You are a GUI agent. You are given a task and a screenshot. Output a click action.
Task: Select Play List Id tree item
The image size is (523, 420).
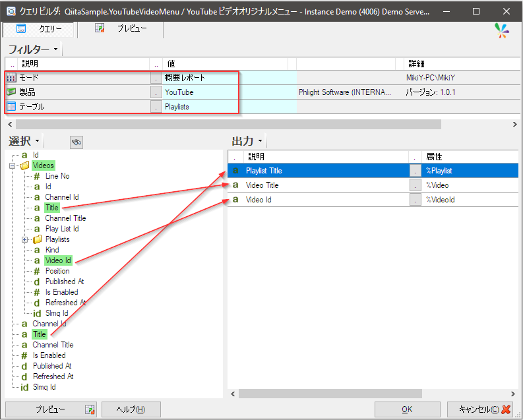pyautogui.click(x=62, y=229)
